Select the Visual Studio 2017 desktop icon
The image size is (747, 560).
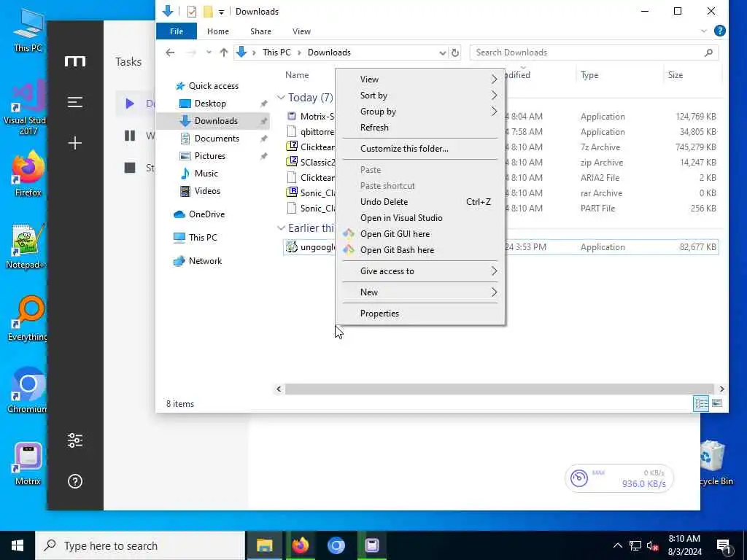pos(26,106)
